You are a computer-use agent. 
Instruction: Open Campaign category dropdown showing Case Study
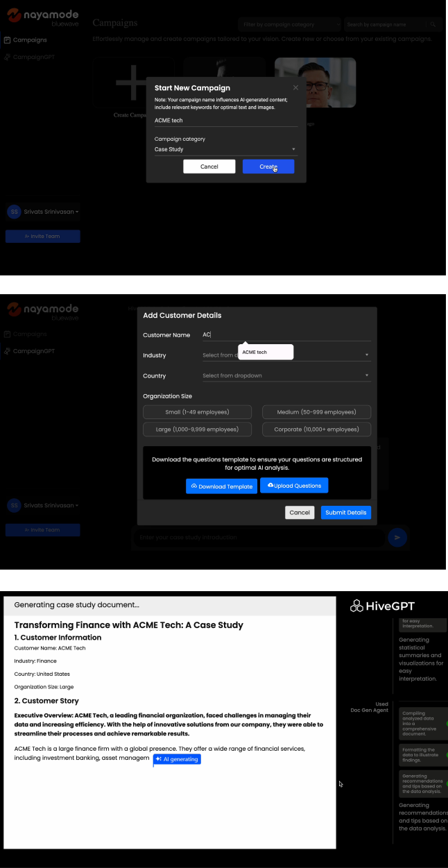click(225, 149)
